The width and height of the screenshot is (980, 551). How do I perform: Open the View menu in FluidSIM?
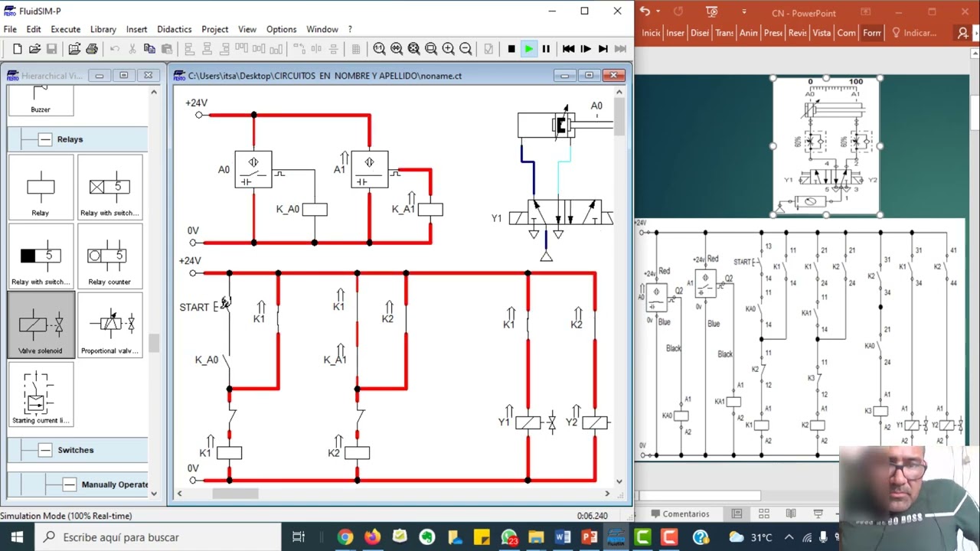pos(247,29)
